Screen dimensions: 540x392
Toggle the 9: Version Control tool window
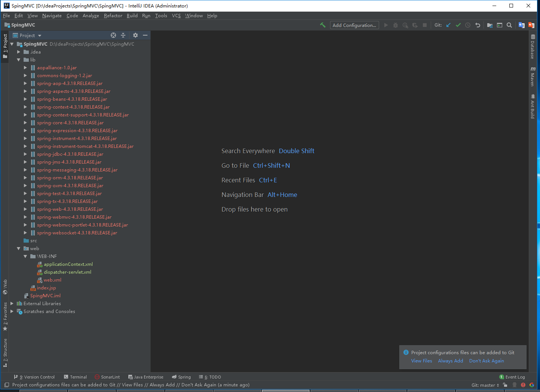tap(34, 377)
